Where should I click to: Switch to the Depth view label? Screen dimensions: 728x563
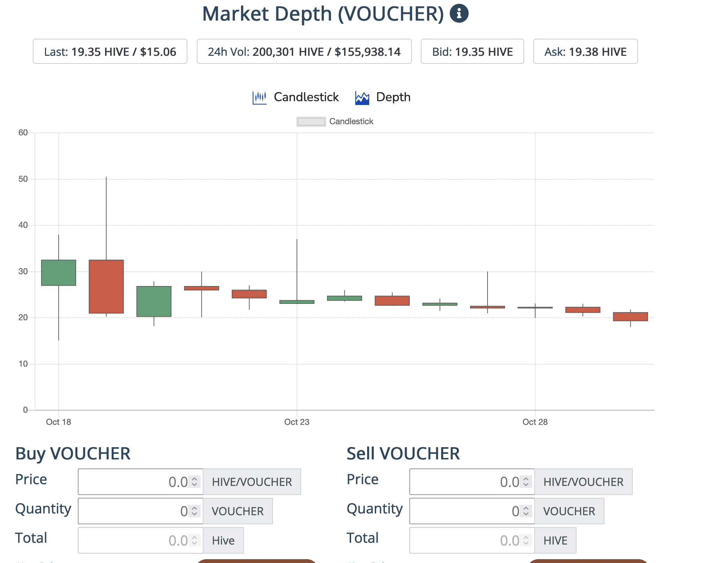(x=393, y=97)
